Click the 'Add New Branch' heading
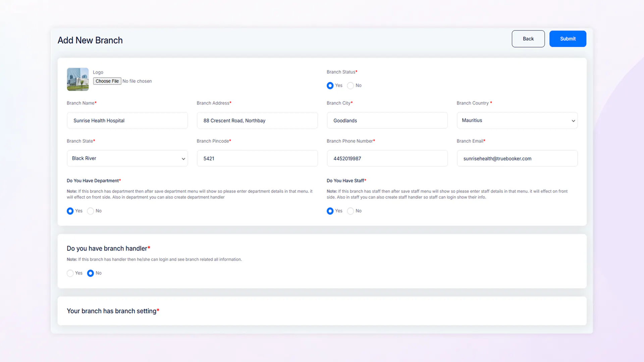 coord(90,40)
